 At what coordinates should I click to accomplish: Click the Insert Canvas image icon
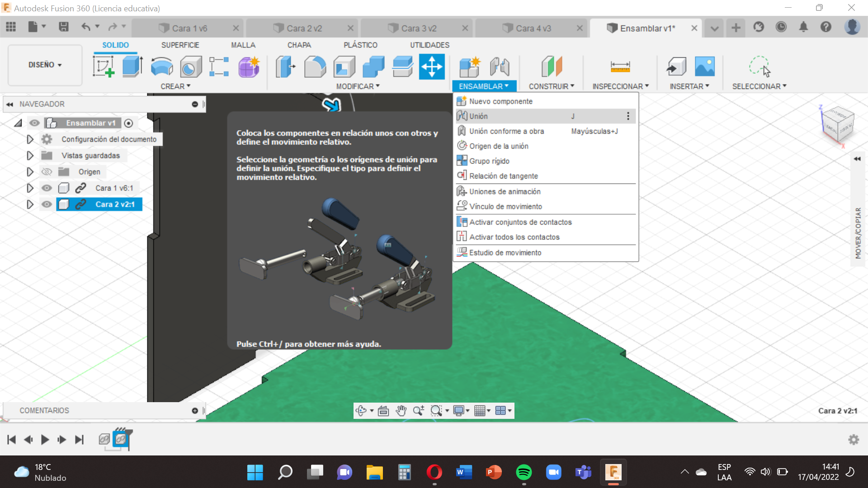(x=705, y=67)
